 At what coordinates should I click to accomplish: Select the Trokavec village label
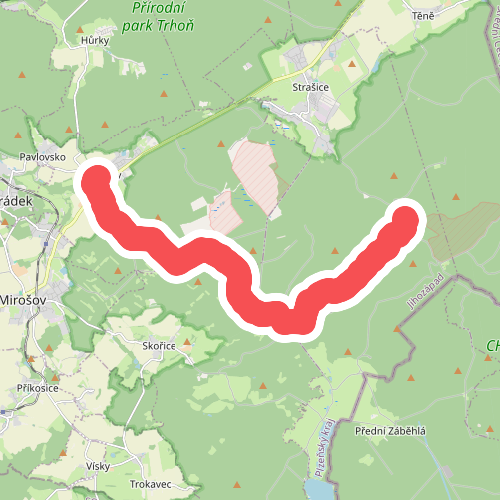(x=151, y=484)
